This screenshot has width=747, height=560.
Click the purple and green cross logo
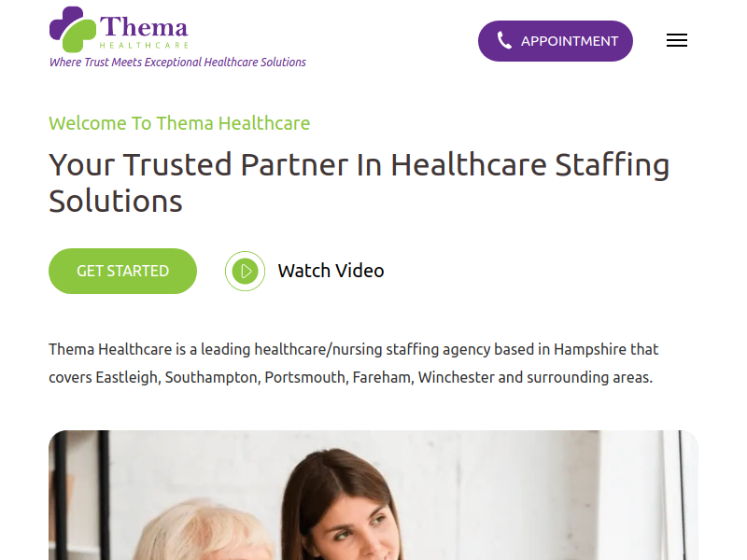pos(73,29)
